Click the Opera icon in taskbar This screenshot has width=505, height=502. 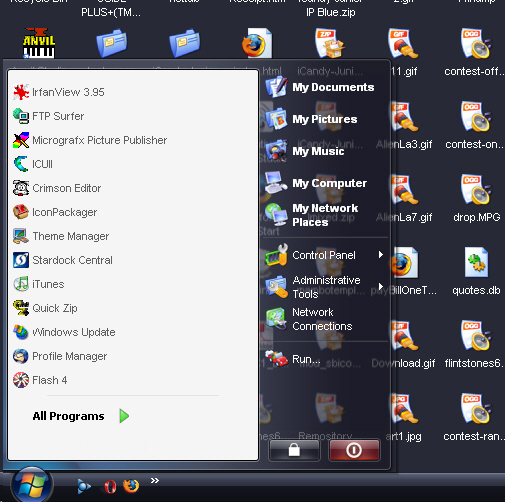tap(110, 486)
